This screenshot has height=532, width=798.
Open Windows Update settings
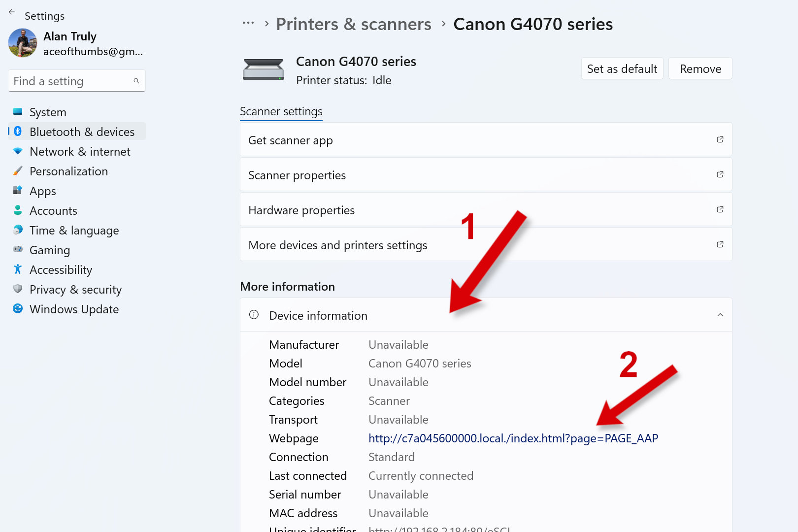pos(77,309)
